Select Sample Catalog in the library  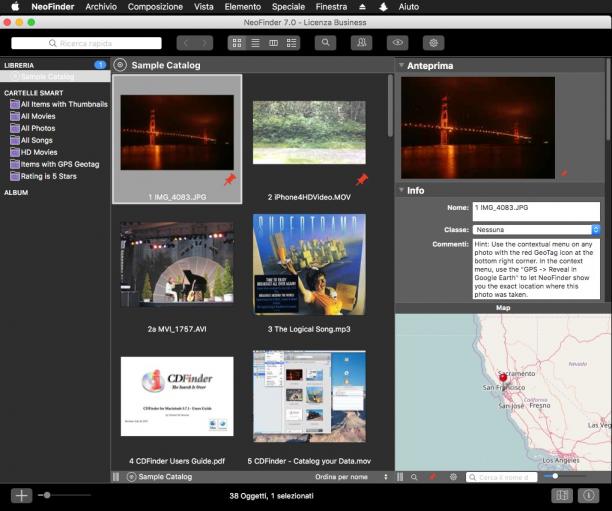click(55, 77)
